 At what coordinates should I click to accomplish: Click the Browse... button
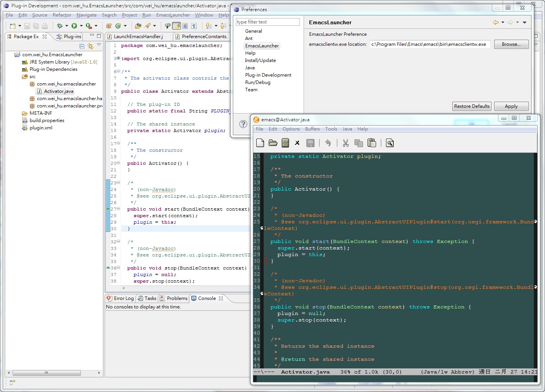[511, 44]
